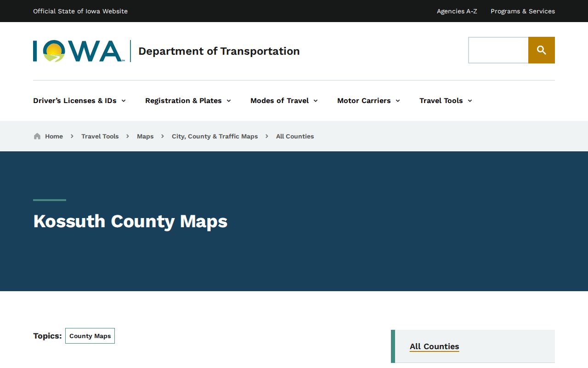Expand the Travel Tools menu chevron
This screenshot has width=588, height=368.
pyautogui.click(x=470, y=101)
